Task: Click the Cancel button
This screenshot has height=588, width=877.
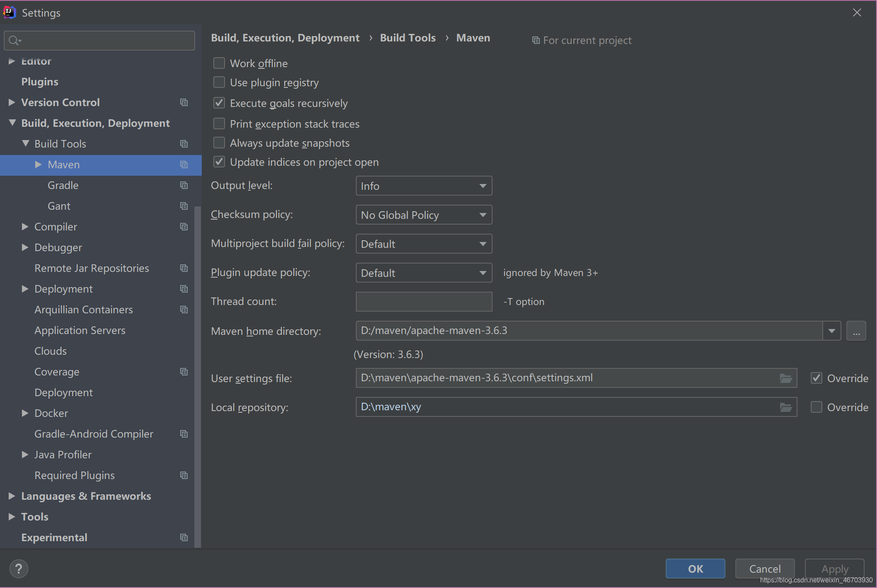Action: (x=765, y=568)
